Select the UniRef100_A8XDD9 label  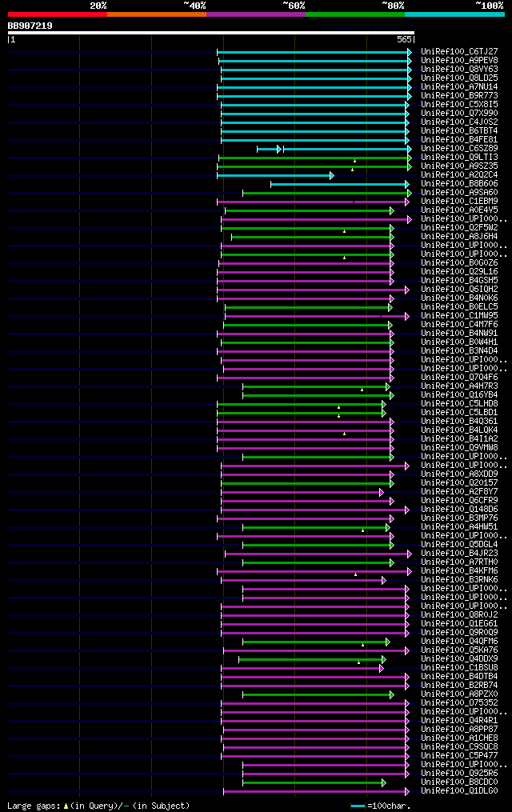(459, 474)
